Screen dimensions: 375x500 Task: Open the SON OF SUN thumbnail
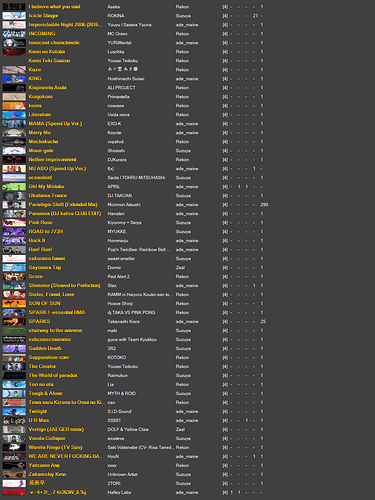[x=14, y=304]
